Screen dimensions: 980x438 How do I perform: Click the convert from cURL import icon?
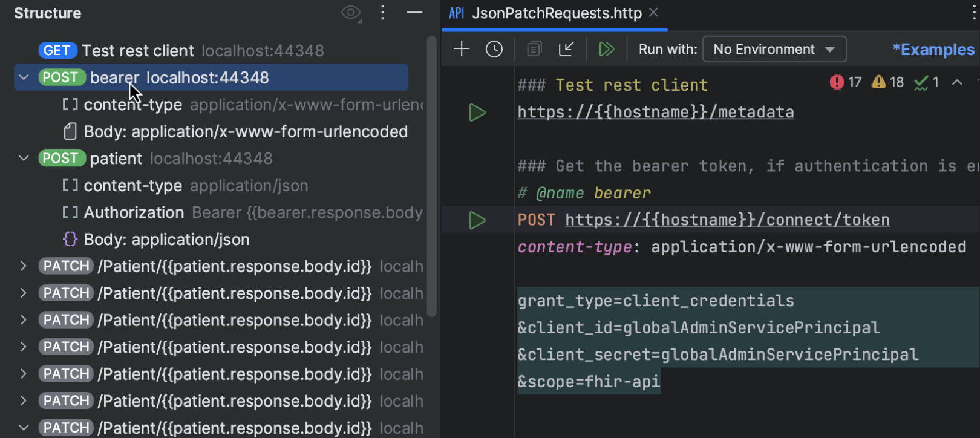pos(566,49)
